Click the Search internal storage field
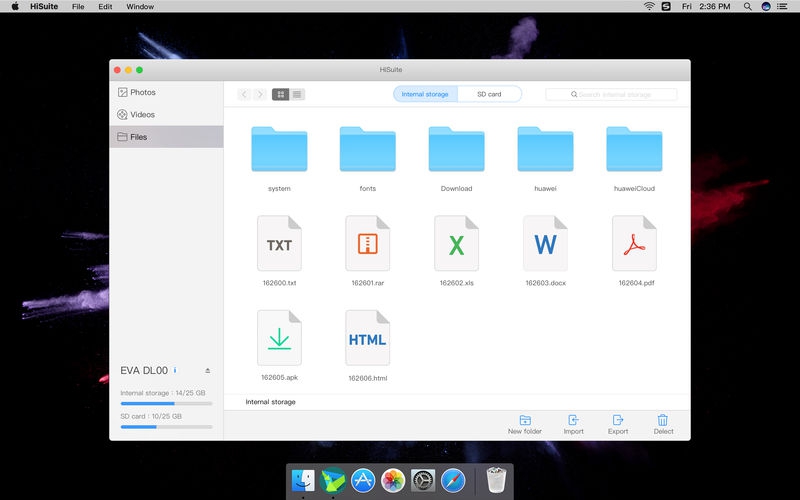This screenshot has height=500, width=800. [611, 94]
